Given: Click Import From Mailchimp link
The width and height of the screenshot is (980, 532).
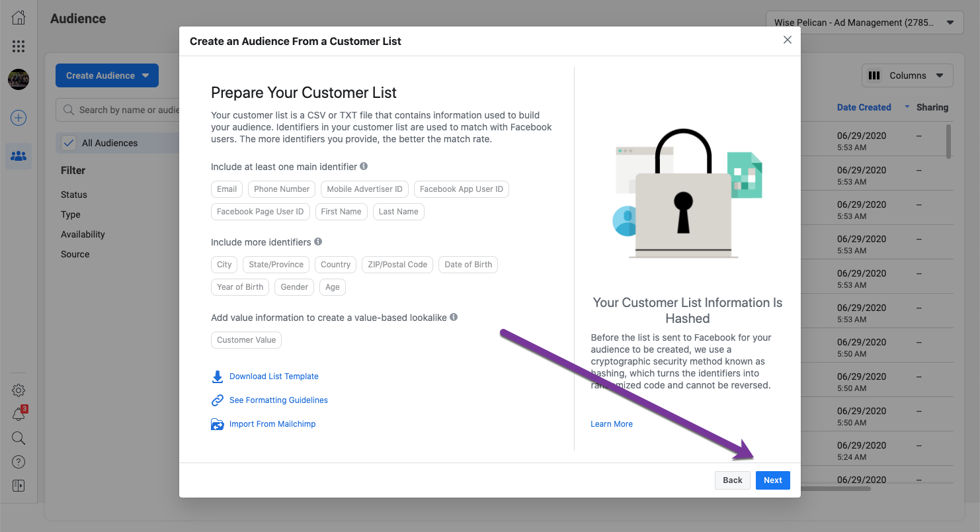Looking at the screenshot, I should [x=272, y=424].
